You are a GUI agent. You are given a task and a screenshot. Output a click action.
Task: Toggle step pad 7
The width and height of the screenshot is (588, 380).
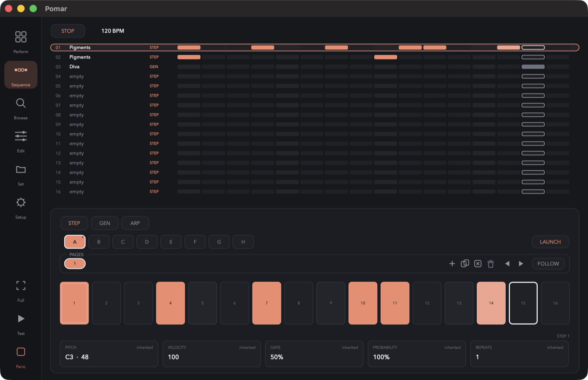tap(267, 303)
